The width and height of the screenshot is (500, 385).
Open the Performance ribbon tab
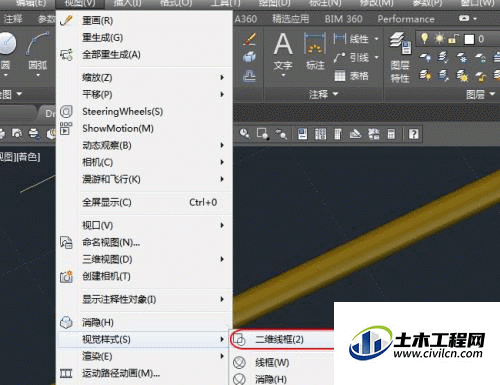[406, 19]
